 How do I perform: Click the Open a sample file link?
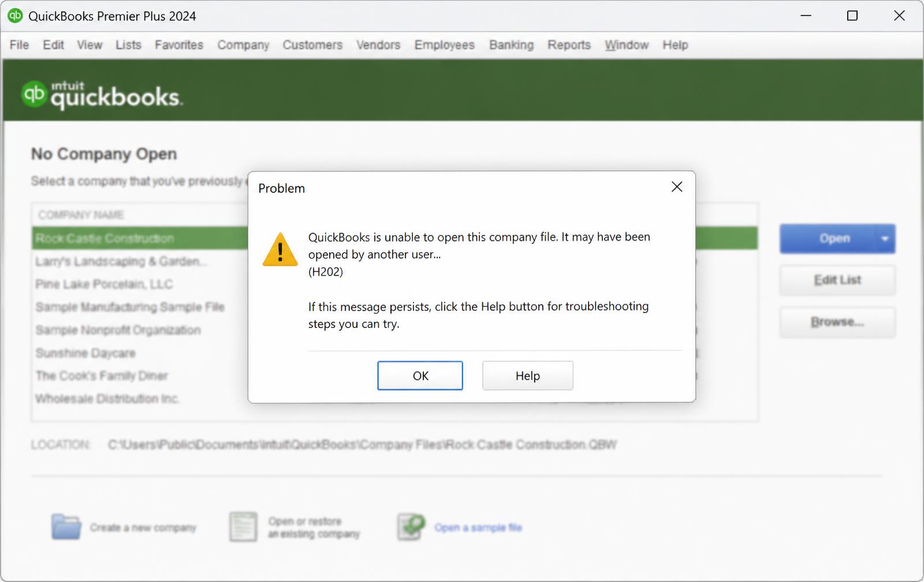(x=478, y=527)
